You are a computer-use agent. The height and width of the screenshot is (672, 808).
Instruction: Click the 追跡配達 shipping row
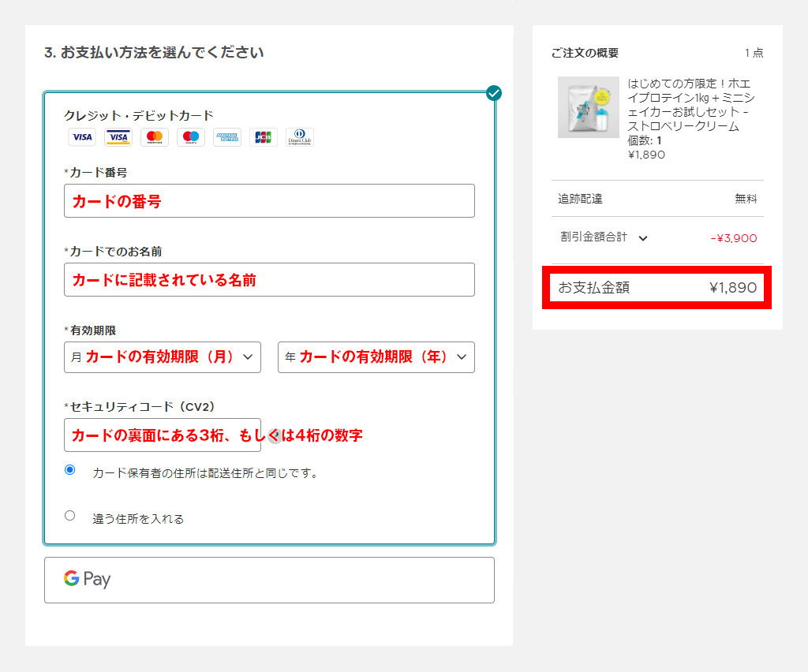(x=657, y=199)
